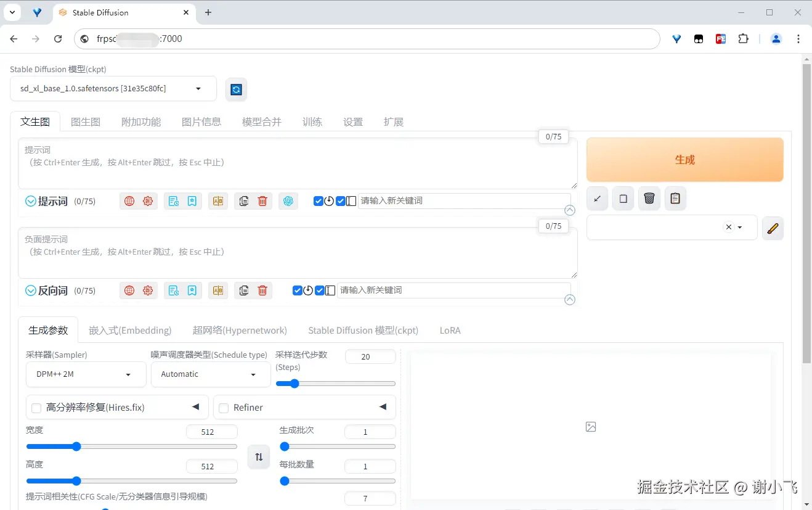Open the 采样器(Sampler) DPM++ 2M dropdown
The height and width of the screenshot is (510, 812).
click(x=85, y=374)
